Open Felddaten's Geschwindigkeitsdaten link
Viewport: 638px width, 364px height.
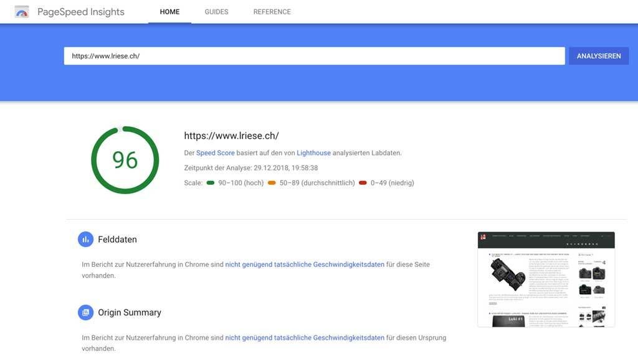point(305,264)
